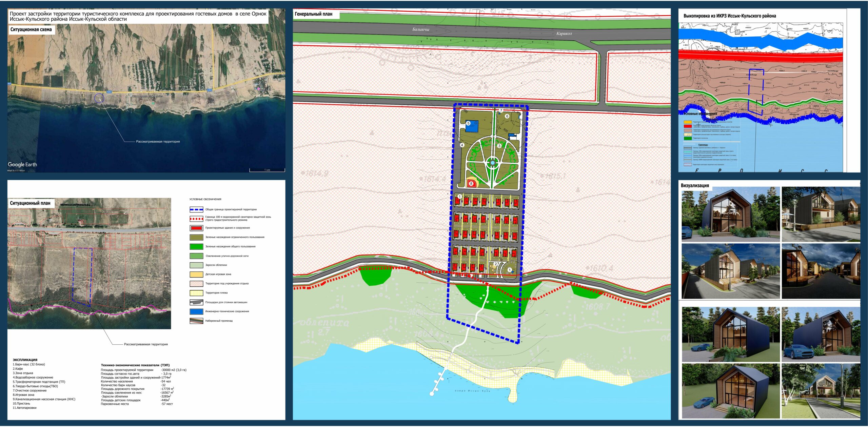Click the 'Визуализация' heading

[x=695, y=185]
